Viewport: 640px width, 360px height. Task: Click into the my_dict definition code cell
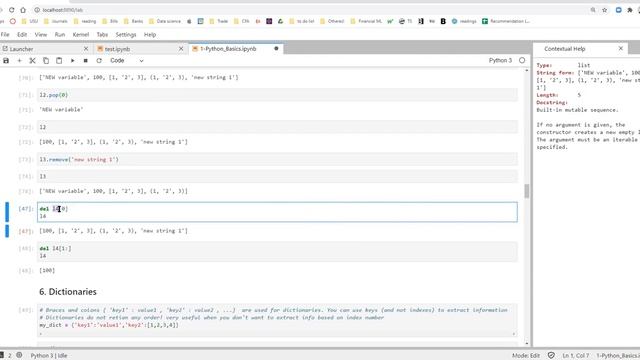pos(277,320)
